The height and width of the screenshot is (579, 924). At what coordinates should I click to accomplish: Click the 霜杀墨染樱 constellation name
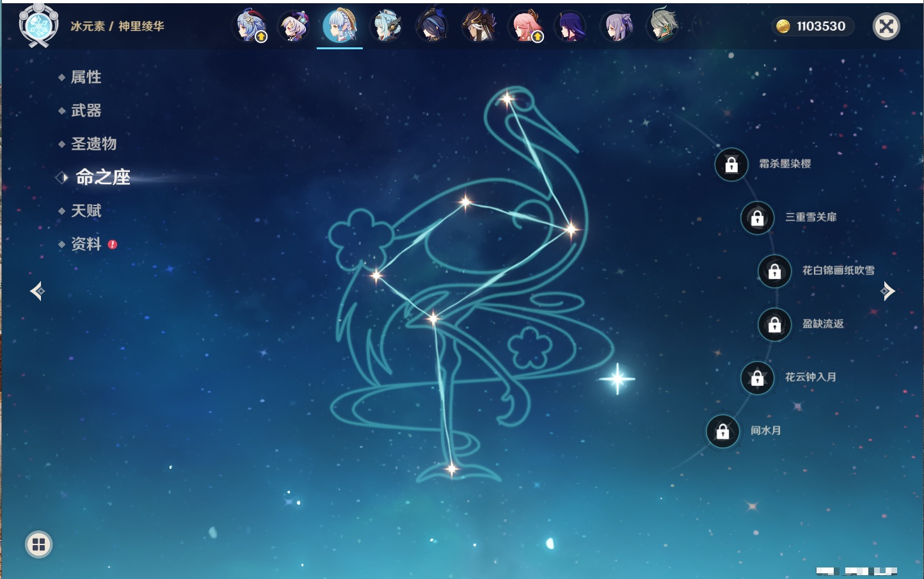[785, 164]
